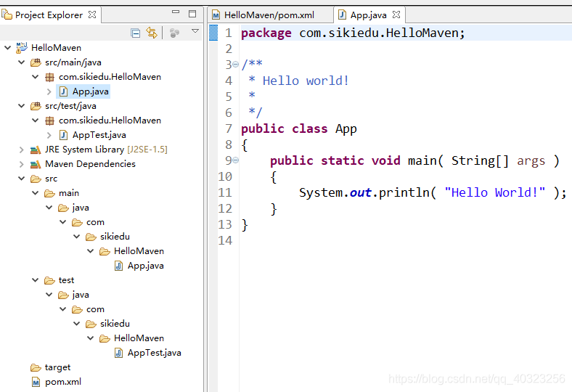Select the 'com' folder under test/java

coord(95,309)
